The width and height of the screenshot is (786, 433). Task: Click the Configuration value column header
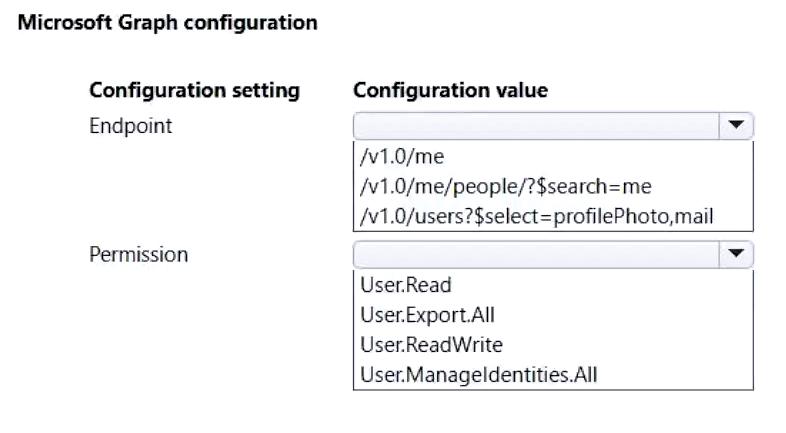click(450, 90)
